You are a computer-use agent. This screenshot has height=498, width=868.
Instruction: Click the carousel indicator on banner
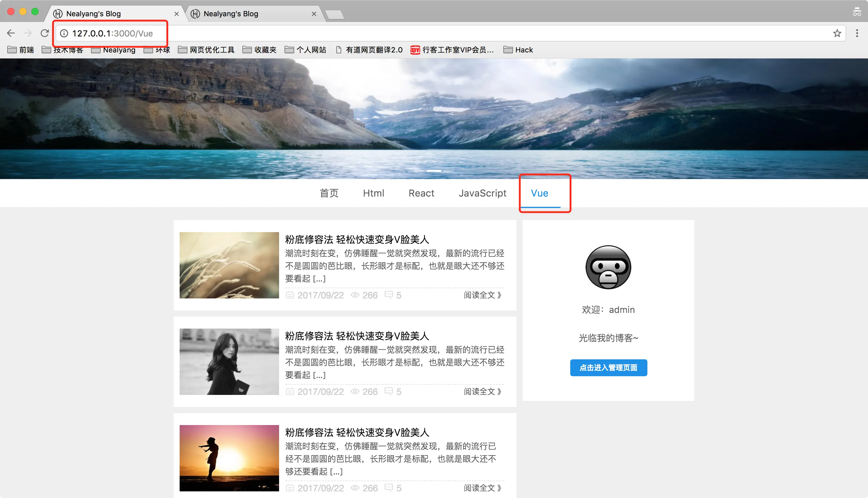(434, 171)
